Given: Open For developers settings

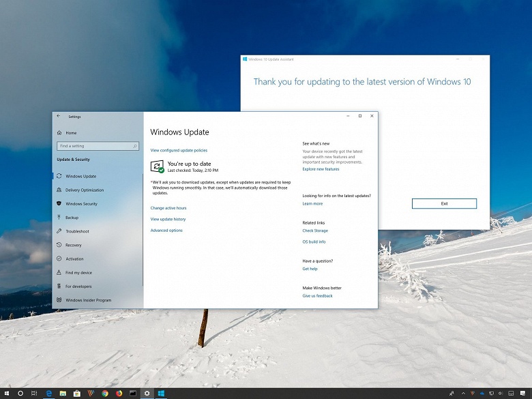Looking at the screenshot, I should pos(98,286).
